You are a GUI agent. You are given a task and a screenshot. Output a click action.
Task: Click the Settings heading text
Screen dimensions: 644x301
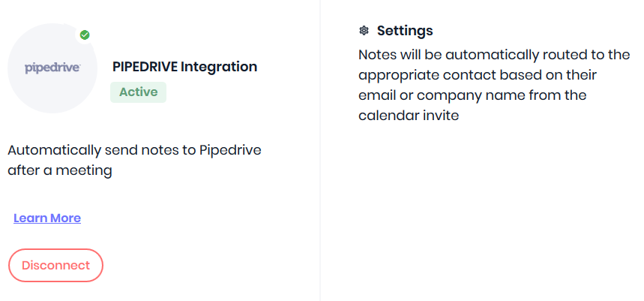click(x=405, y=31)
